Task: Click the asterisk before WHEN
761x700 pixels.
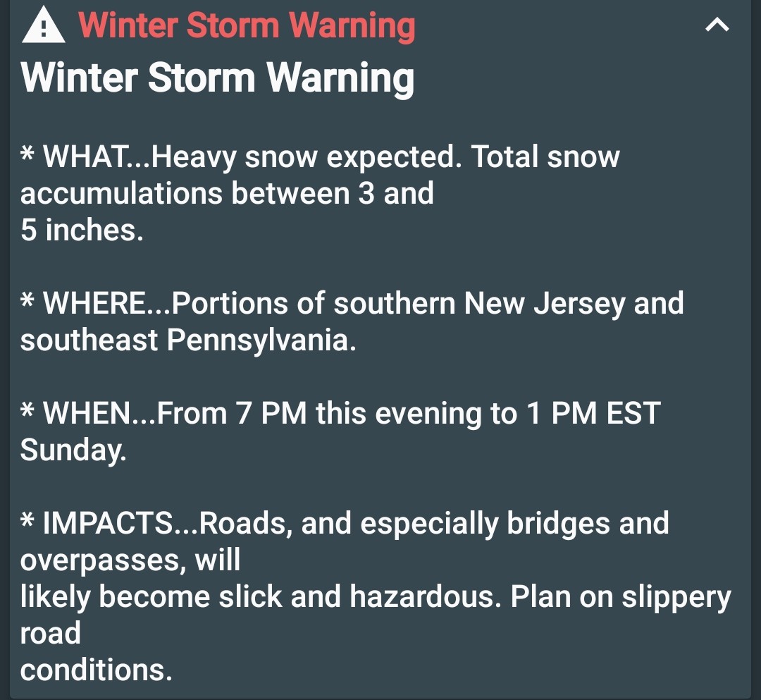Action: [x=27, y=412]
